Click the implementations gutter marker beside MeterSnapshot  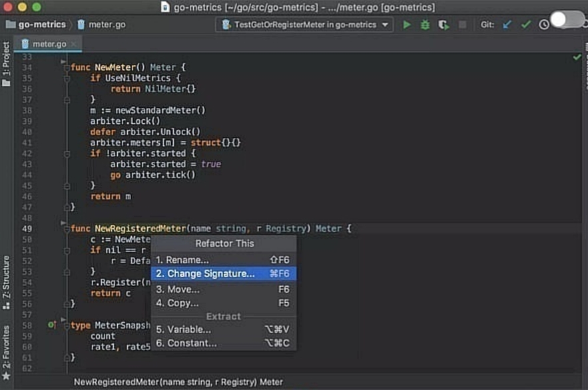(x=52, y=325)
